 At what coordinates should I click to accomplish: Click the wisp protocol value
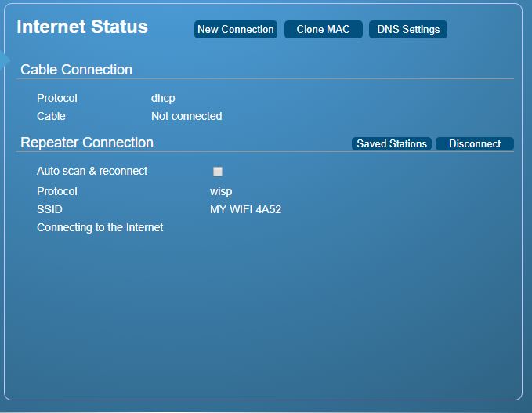coord(221,192)
